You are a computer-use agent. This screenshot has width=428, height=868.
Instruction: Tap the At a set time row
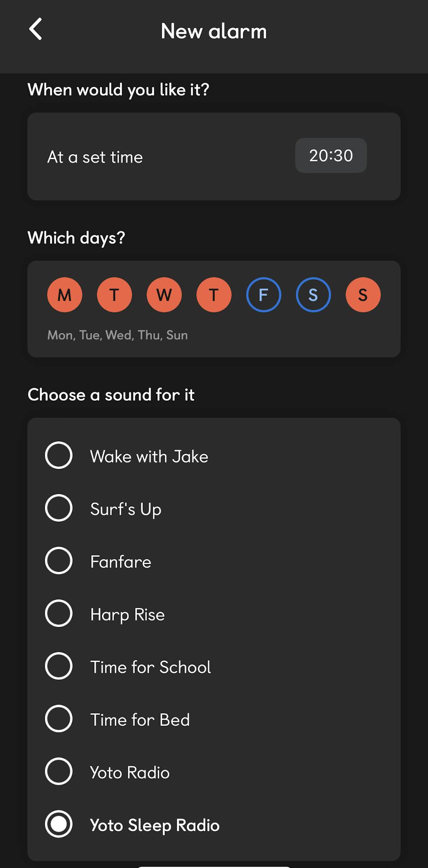(95, 157)
